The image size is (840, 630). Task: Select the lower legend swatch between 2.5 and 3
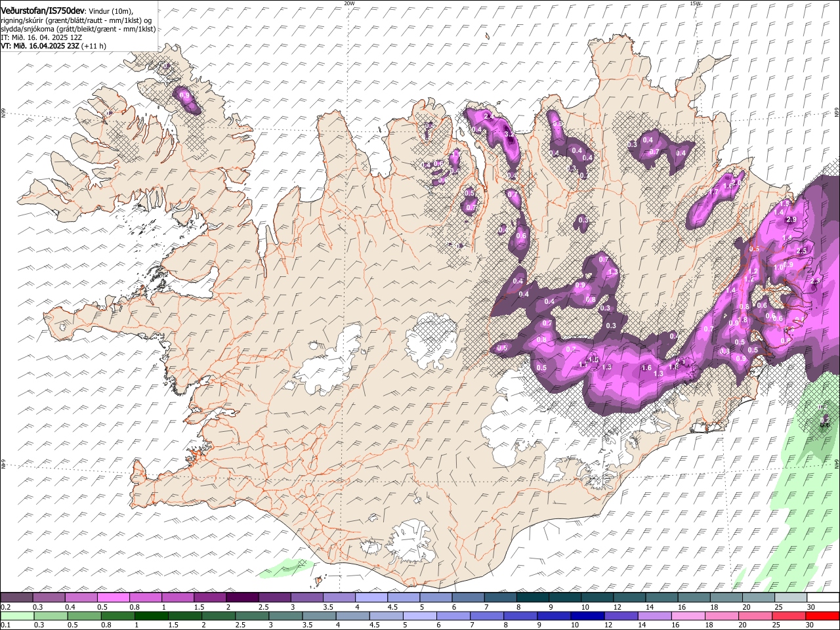point(252,616)
